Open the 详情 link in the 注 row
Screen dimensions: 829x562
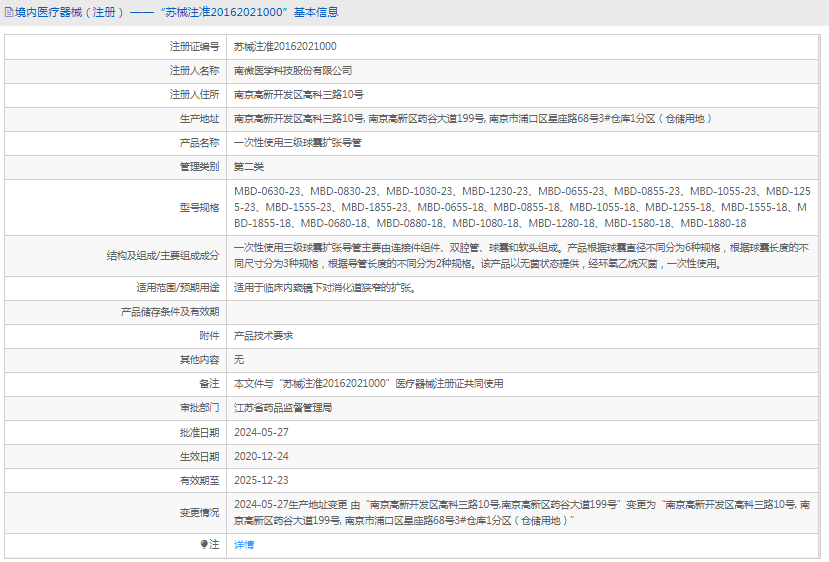(244, 545)
